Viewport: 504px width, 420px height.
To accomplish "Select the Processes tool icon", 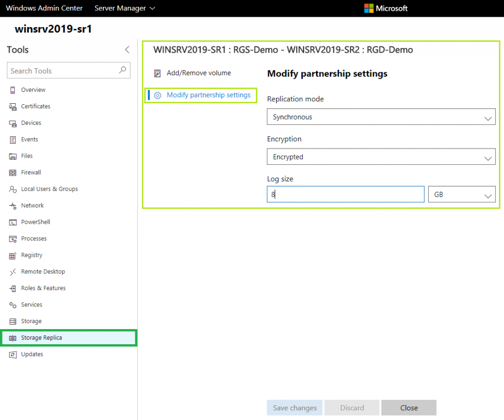I will tap(12, 239).
